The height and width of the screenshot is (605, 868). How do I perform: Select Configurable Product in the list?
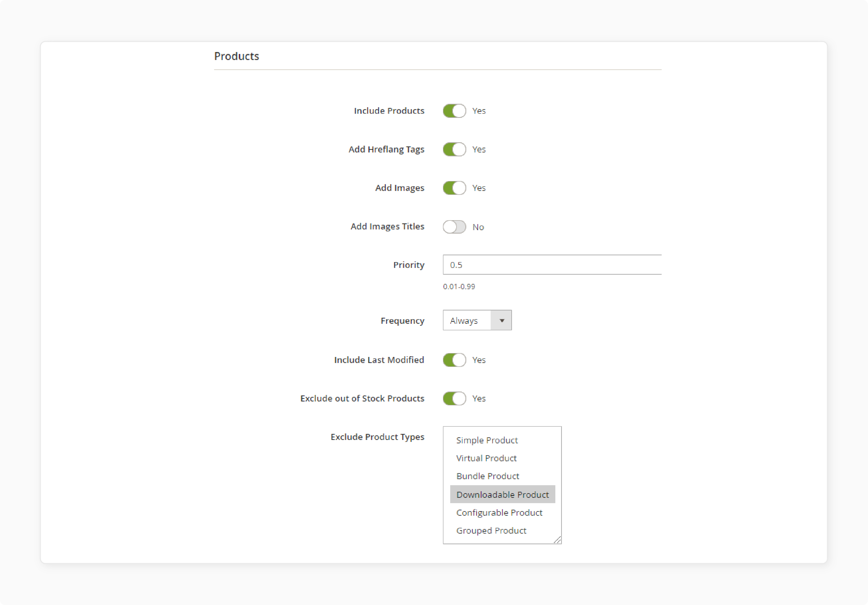point(503,512)
